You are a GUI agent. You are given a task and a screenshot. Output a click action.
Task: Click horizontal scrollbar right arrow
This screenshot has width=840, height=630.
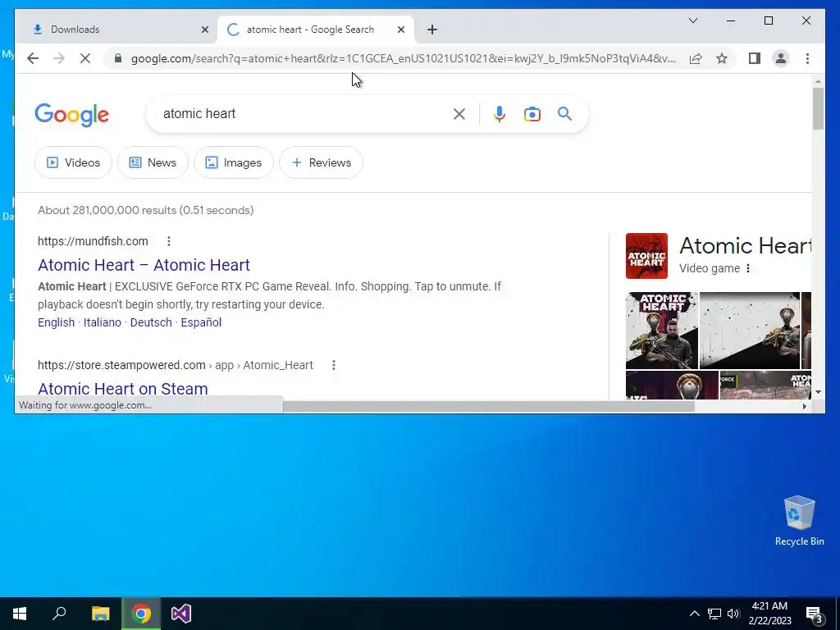click(x=805, y=407)
